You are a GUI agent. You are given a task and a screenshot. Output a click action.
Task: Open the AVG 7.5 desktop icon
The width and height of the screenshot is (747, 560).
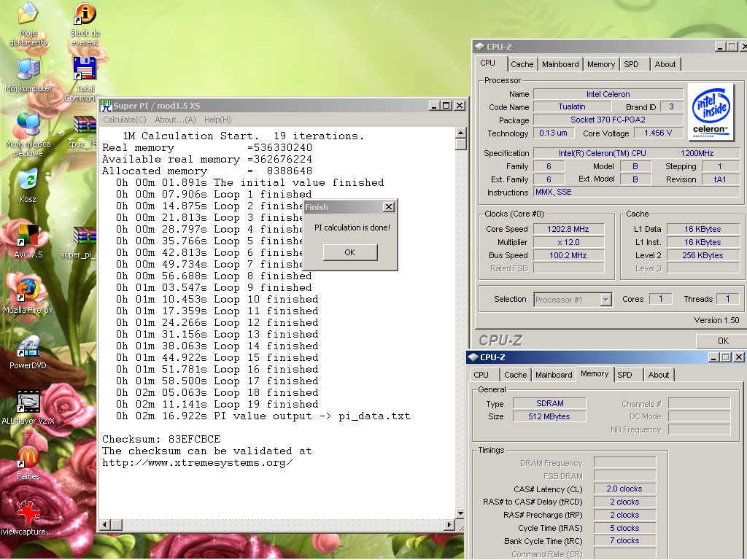(x=28, y=236)
